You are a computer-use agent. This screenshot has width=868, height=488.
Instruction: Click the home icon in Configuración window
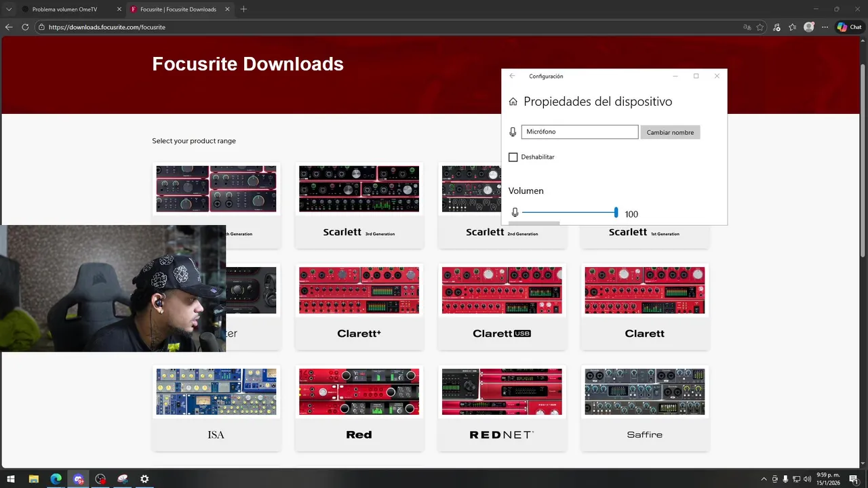(x=513, y=102)
